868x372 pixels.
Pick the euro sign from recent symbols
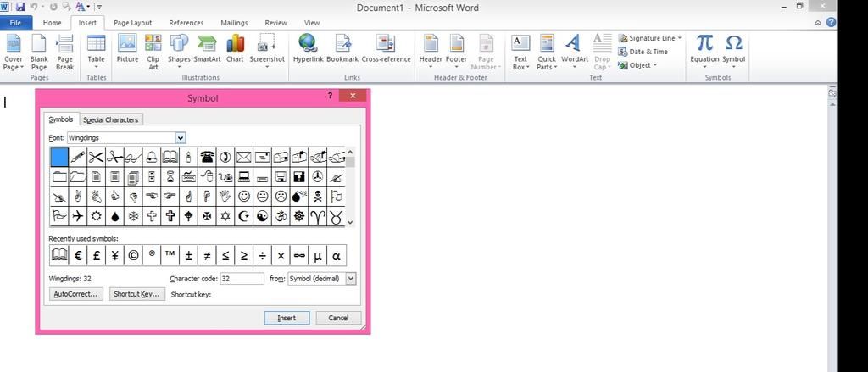click(x=78, y=255)
